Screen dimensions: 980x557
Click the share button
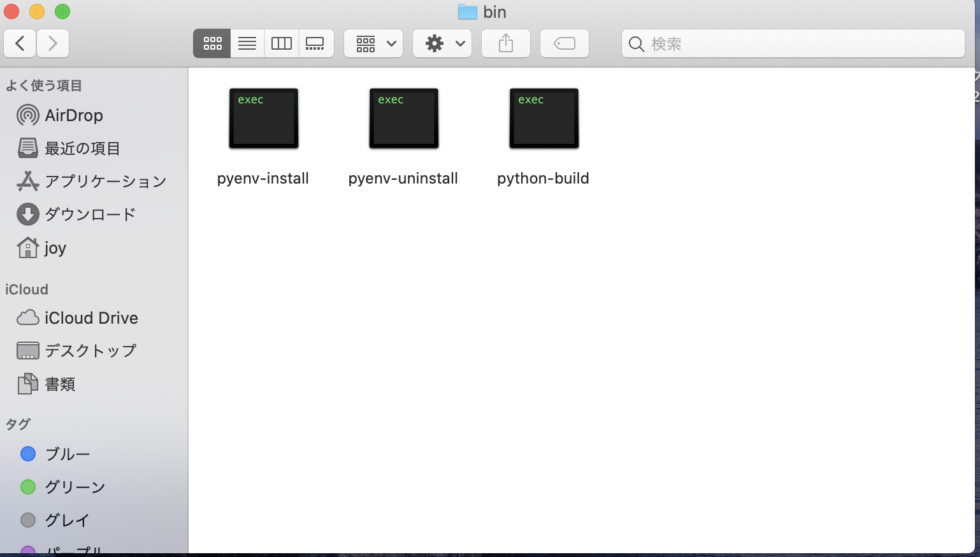pyautogui.click(x=506, y=43)
